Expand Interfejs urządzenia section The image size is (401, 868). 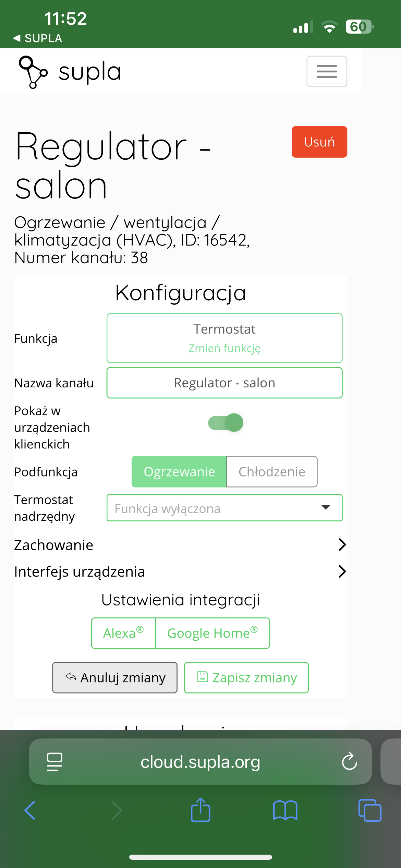click(180, 571)
